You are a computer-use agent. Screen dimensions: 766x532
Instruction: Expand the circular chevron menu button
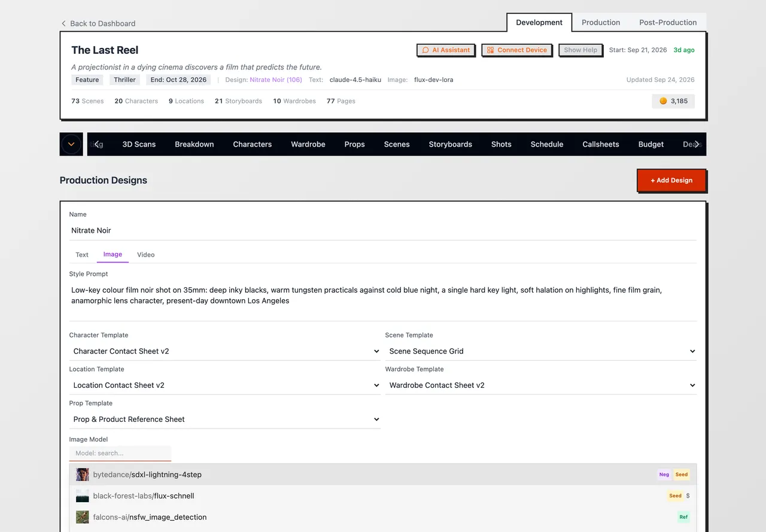71,144
